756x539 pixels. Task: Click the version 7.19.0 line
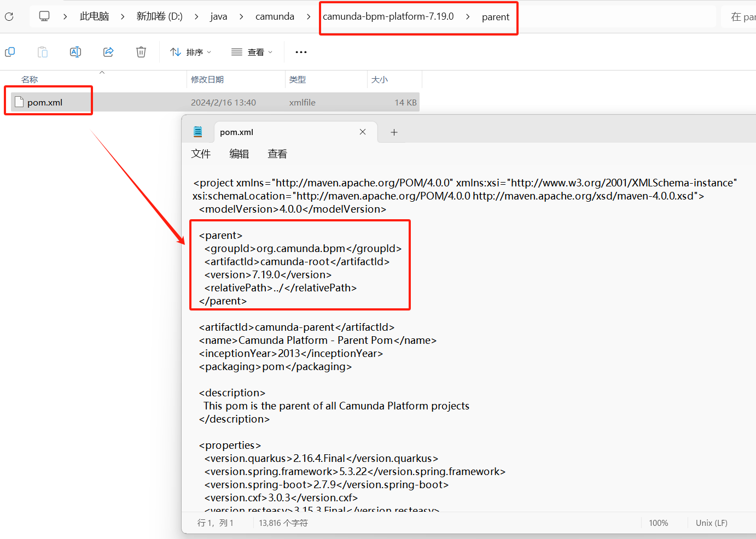click(x=268, y=274)
